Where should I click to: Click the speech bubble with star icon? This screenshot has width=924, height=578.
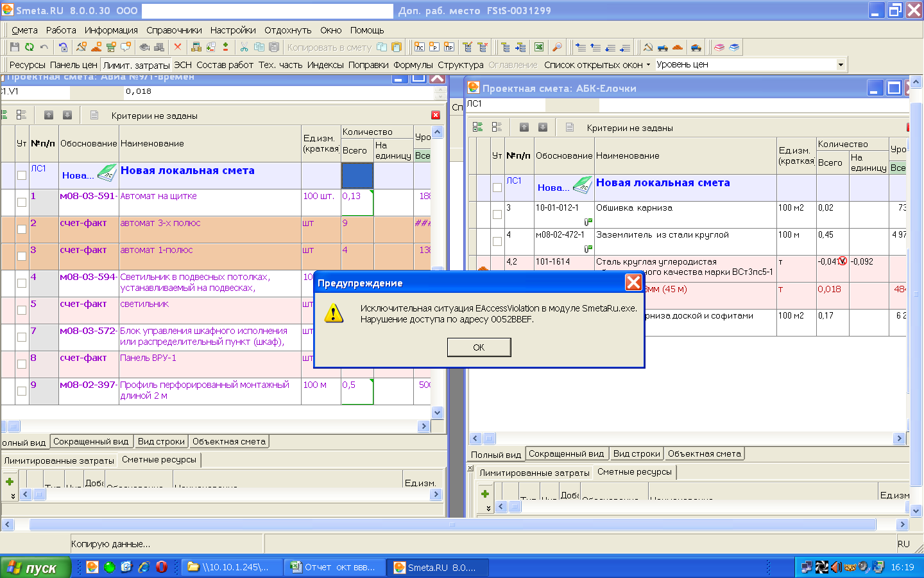click(x=126, y=47)
